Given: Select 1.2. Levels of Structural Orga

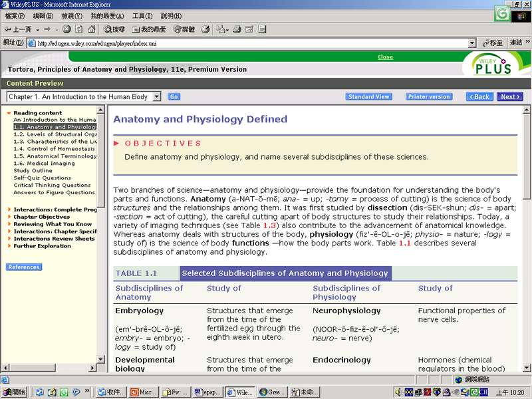Looking at the screenshot, I should click(55, 134).
